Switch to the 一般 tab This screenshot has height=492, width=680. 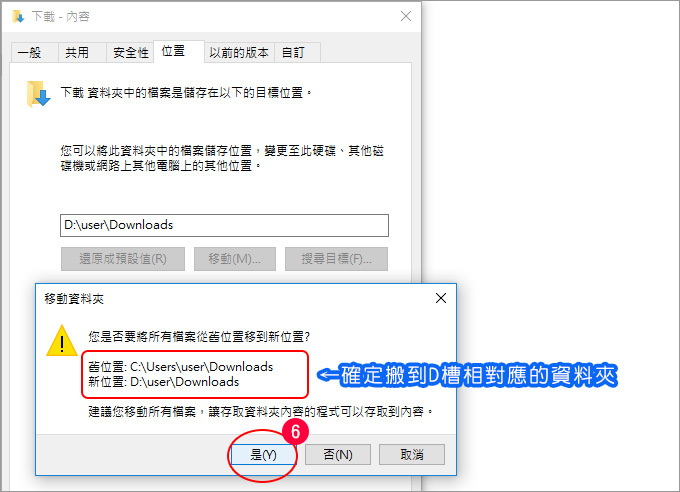pos(29,53)
